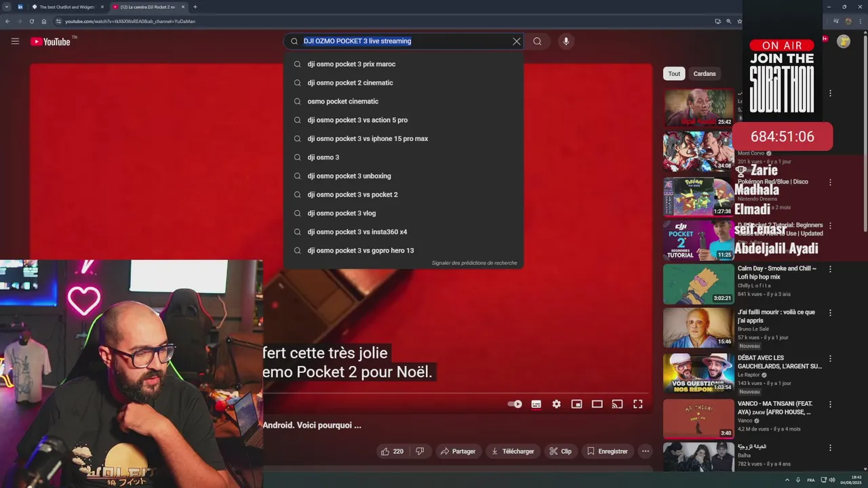
Task: Select the 'Tout' filter chip
Action: click(674, 74)
